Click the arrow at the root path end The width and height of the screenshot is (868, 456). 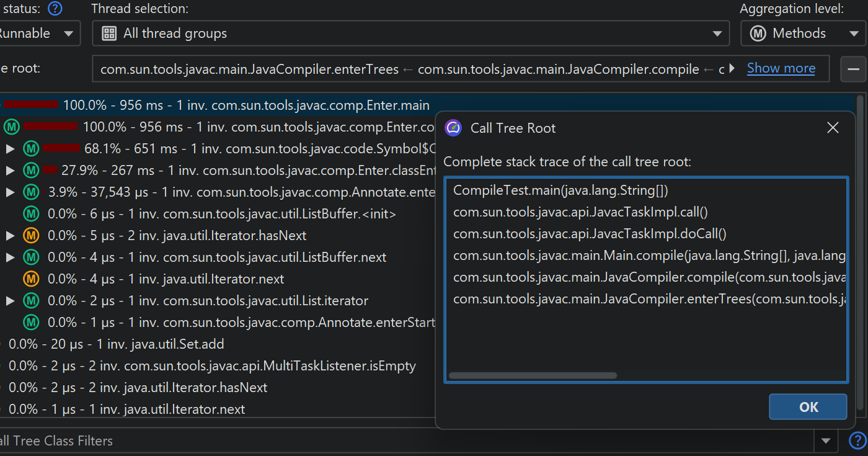732,69
